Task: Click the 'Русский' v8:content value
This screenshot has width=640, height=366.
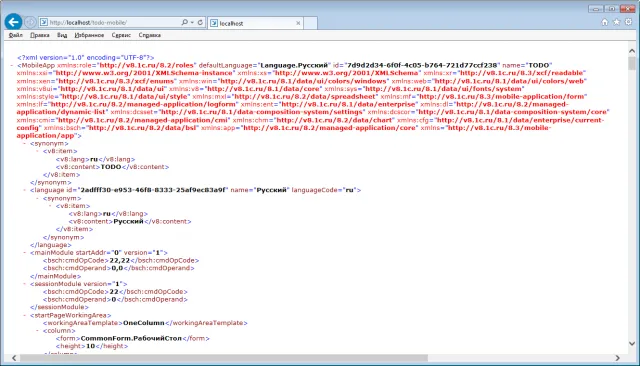Action: tap(128, 222)
